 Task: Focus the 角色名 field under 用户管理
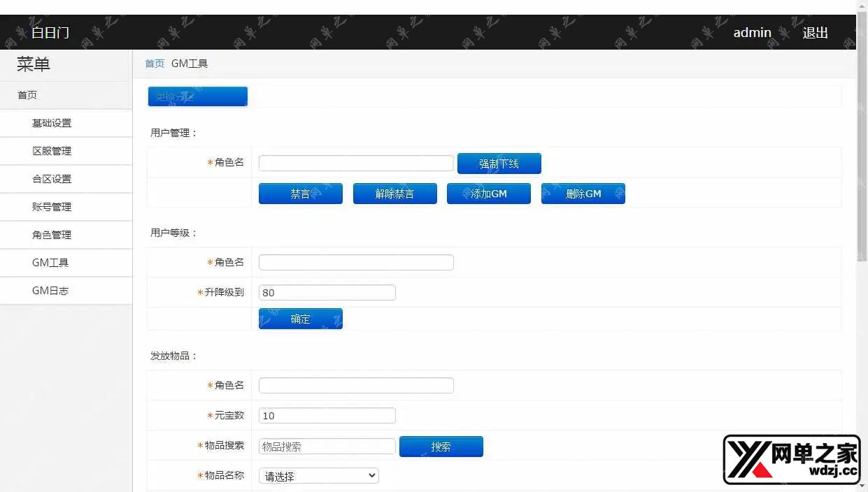[x=356, y=163]
